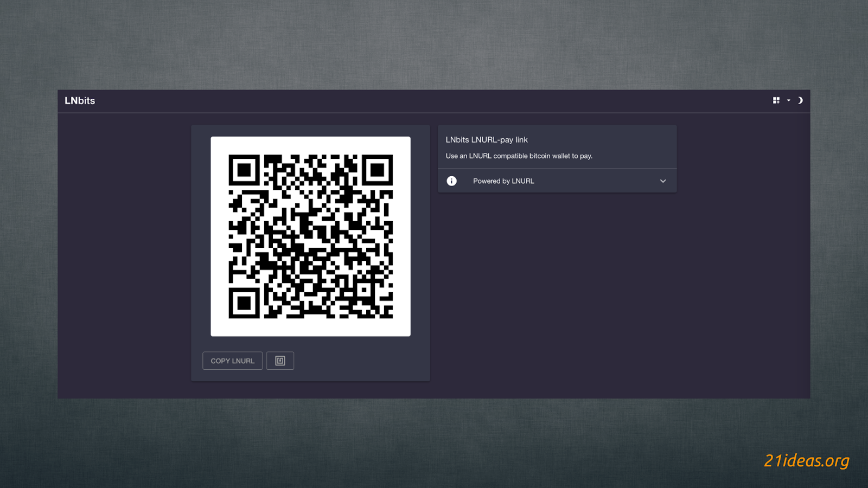The image size is (868, 488).
Task: Click the QR code's bottom-left finder square
Action: coord(244,303)
